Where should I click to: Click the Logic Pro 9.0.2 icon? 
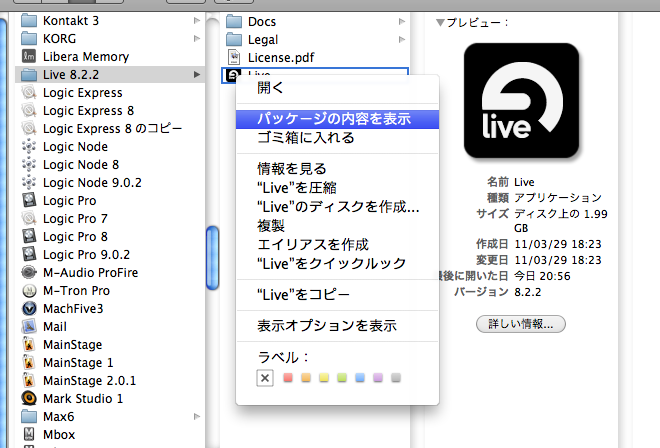tap(29, 254)
